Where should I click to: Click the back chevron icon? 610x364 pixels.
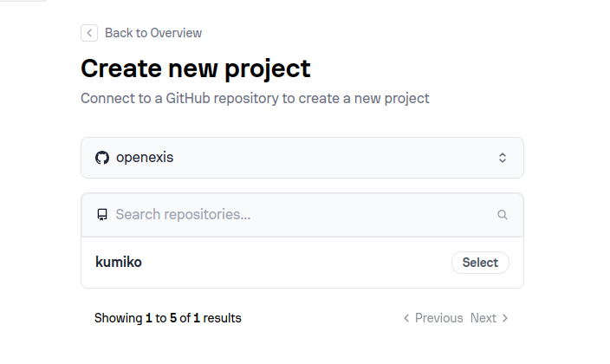click(x=89, y=33)
